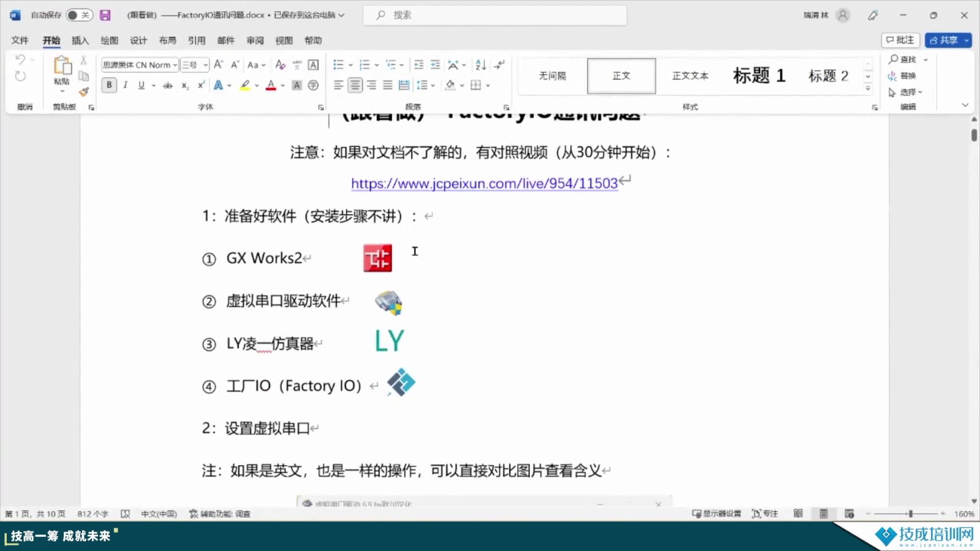Toggle show paragraph marks

pyautogui.click(x=500, y=64)
